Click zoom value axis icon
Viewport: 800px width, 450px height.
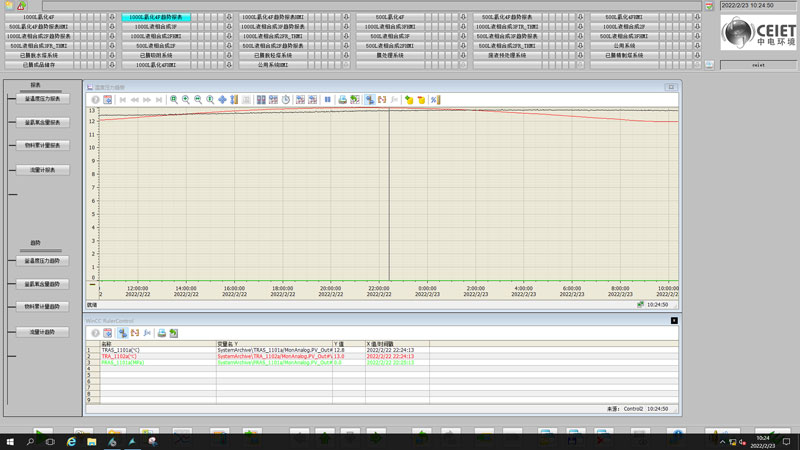click(210, 100)
